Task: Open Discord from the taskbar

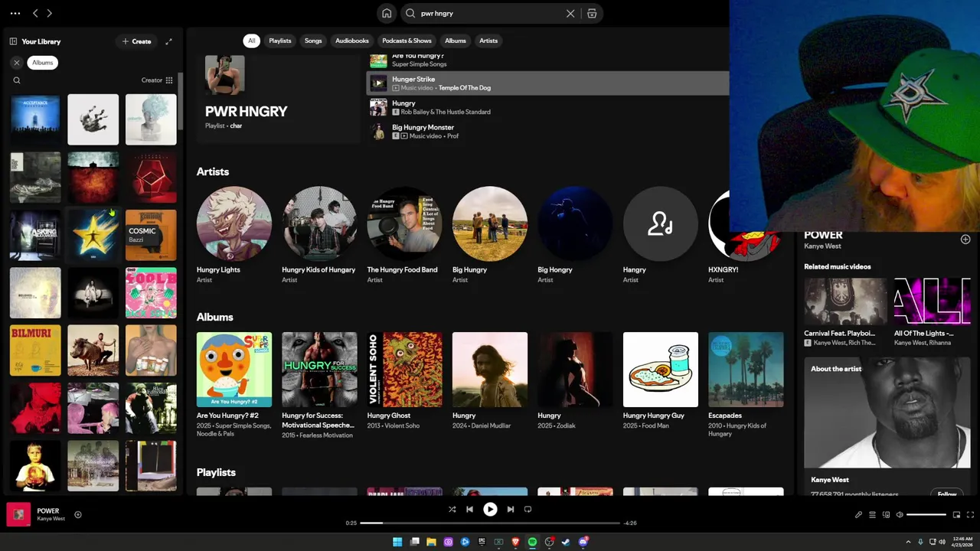Action: click(x=583, y=542)
